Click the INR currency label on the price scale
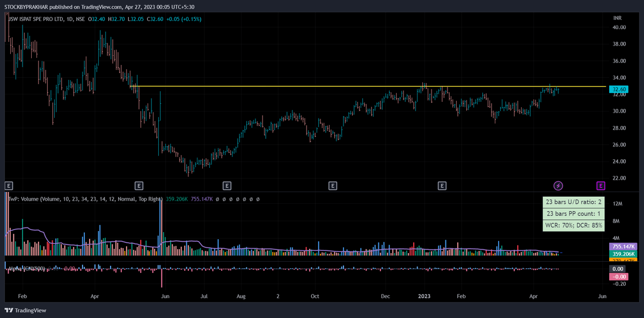This screenshot has height=318, width=644. (x=618, y=18)
